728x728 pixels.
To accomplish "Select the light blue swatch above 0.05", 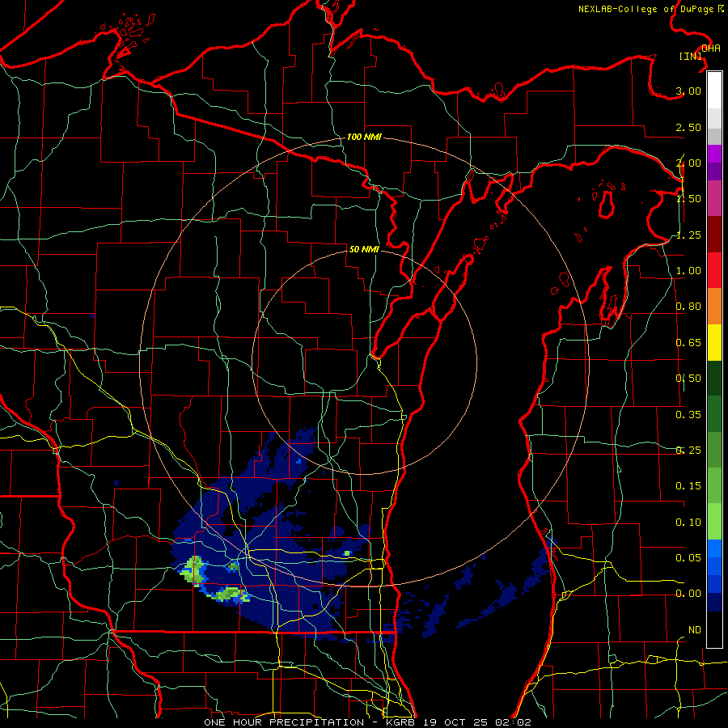I will pyautogui.click(x=714, y=548).
